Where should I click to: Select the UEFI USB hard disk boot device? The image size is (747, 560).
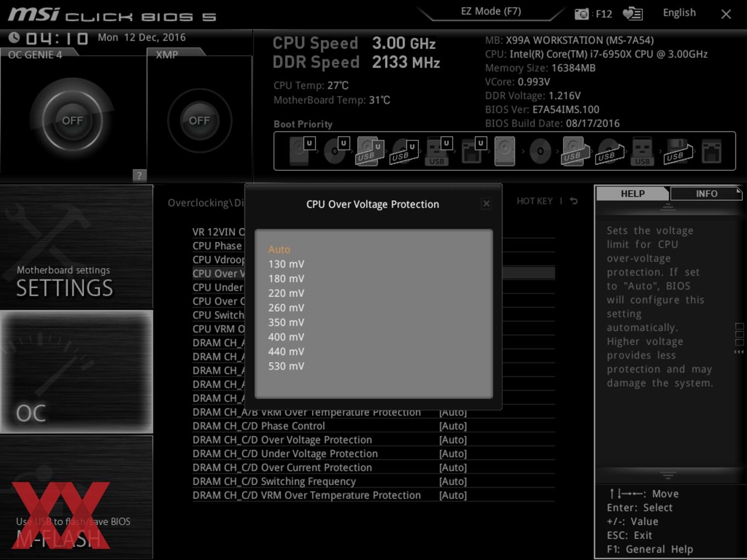pos(370,151)
